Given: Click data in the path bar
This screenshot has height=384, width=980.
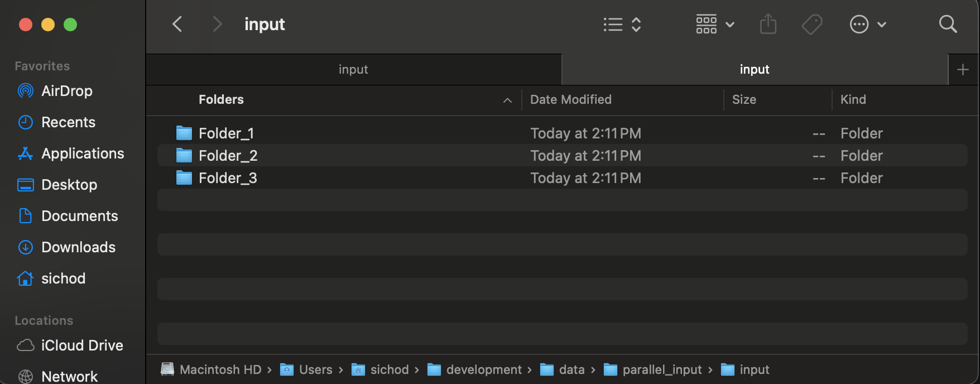Looking at the screenshot, I should [x=563, y=369].
